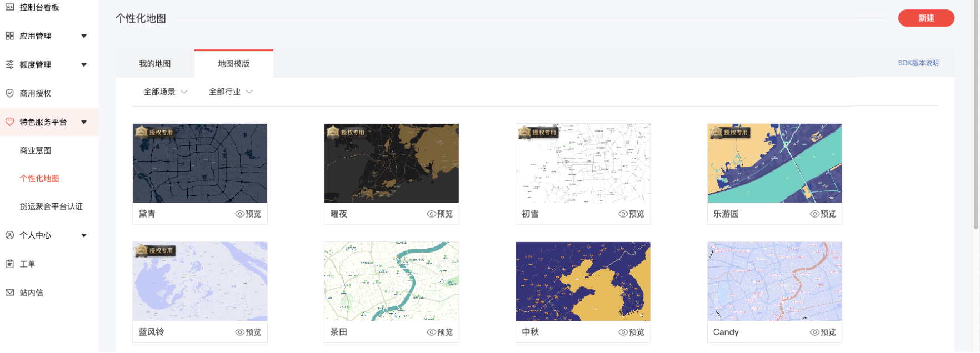This screenshot has width=980, height=353.
Task: Click the eye preview icon for Candy
Action: click(814, 332)
